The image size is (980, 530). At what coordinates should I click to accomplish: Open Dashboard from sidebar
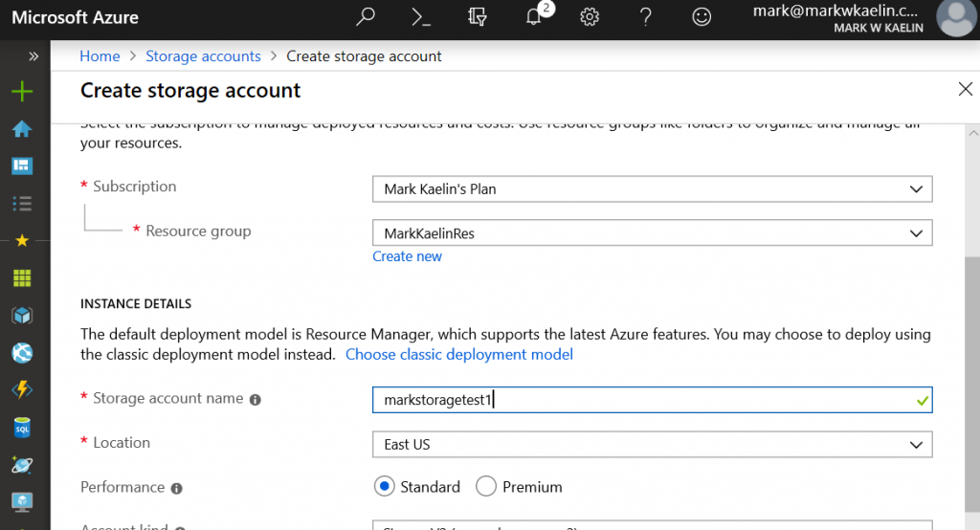[x=22, y=166]
